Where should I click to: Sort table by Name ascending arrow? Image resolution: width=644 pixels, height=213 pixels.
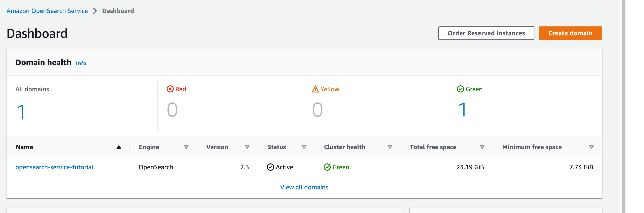point(119,147)
